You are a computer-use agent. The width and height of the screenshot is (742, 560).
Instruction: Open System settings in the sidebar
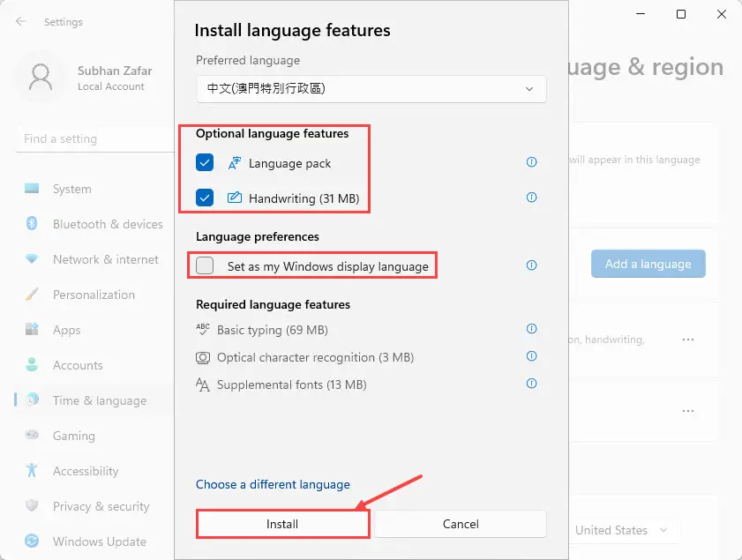coord(94,189)
